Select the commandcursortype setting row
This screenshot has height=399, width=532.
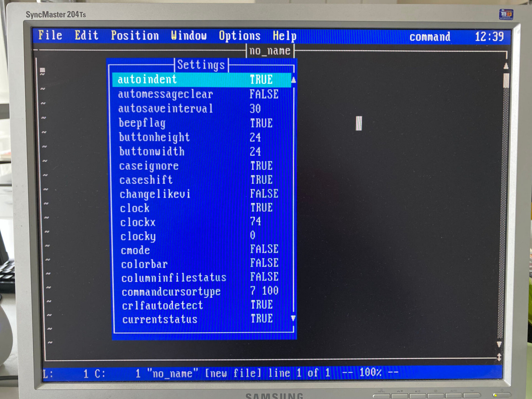[203, 291]
